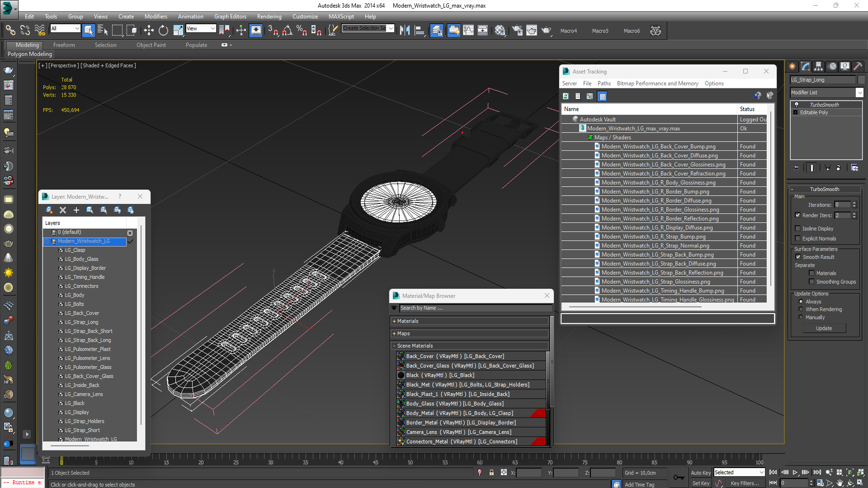Image resolution: width=868 pixels, height=488 pixels.
Task: Activate Select and Rotate tool
Action: coord(163,30)
